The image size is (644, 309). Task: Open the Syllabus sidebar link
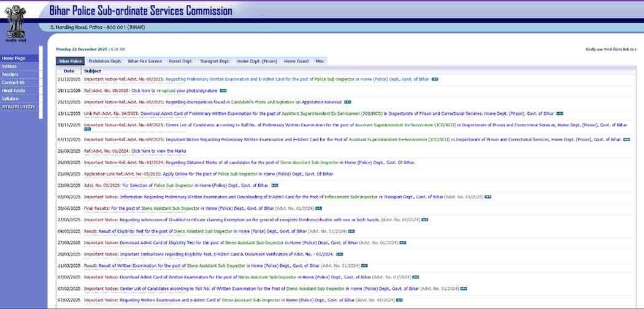click(x=10, y=98)
